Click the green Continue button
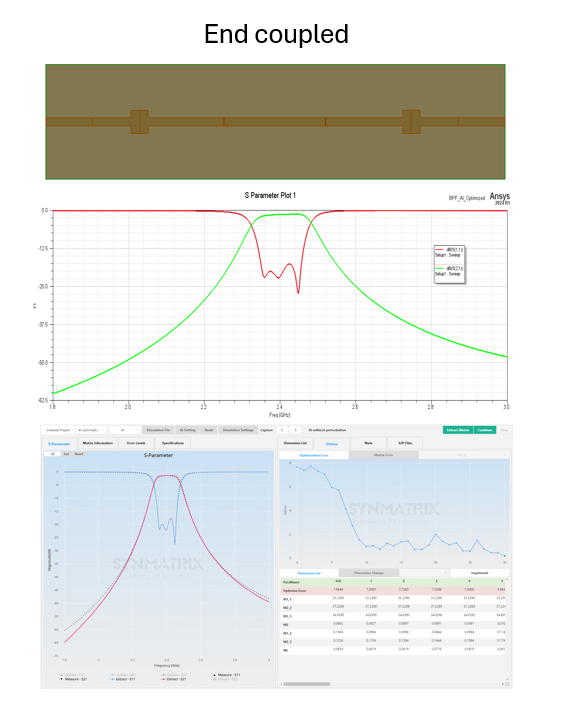The image size is (563, 718). [485, 430]
